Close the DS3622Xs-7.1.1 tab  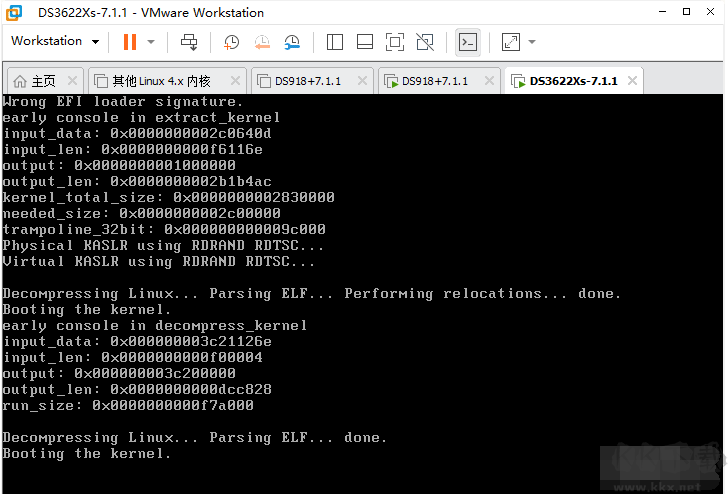(x=632, y=81)
